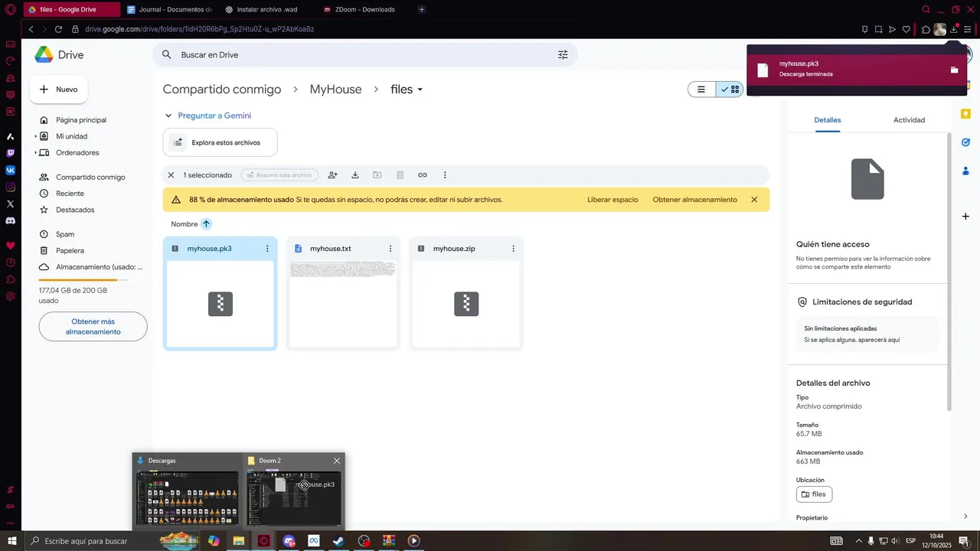Screen dimensions: 980x551
Task: Open Opera snapshot tool icon
Action: click(878, 29)
